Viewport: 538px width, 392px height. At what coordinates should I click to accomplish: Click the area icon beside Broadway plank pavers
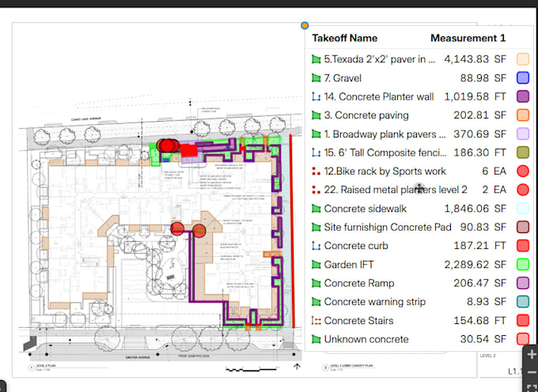tap(316, 134)
